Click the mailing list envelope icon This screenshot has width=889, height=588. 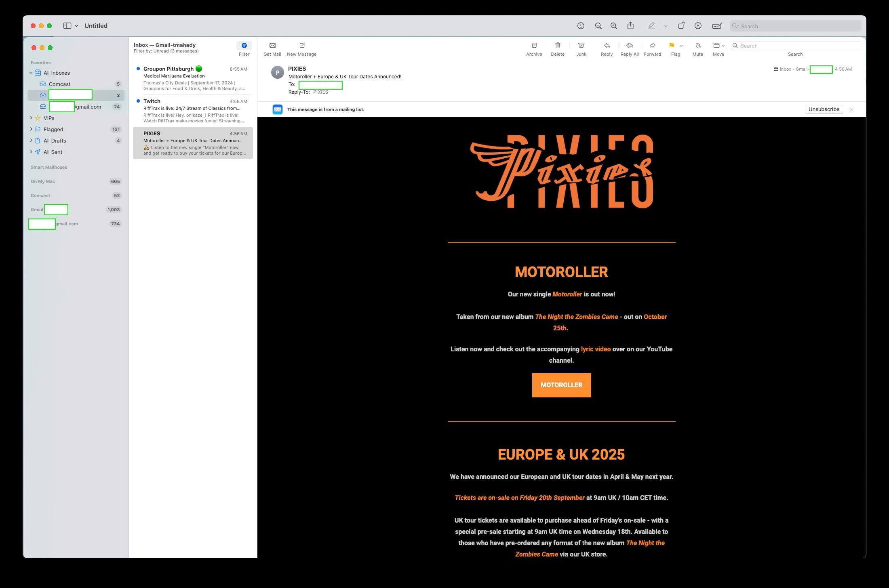coord(277,109)
